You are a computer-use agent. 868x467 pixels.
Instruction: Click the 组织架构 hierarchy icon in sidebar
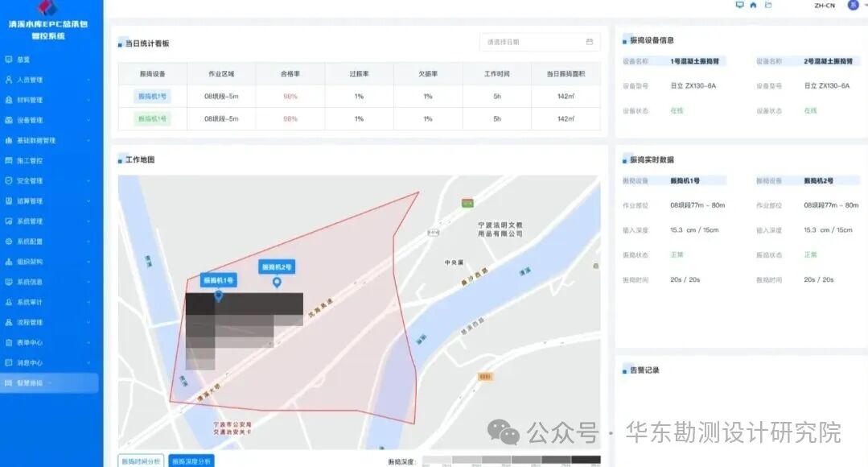coord(8,262)
